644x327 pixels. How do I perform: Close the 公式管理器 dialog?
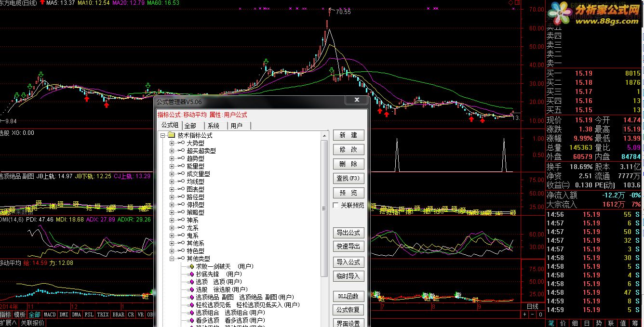(357, 100)
